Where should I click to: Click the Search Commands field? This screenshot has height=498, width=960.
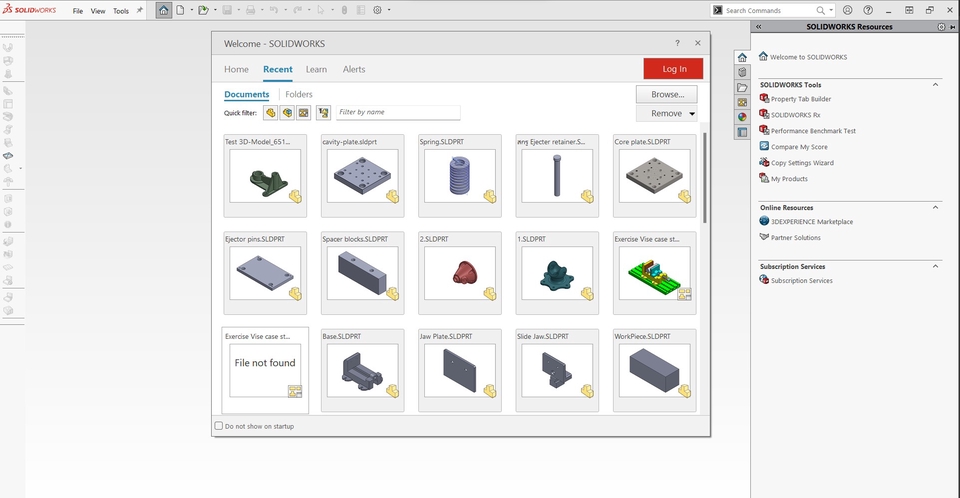click(x=769, y=10)
